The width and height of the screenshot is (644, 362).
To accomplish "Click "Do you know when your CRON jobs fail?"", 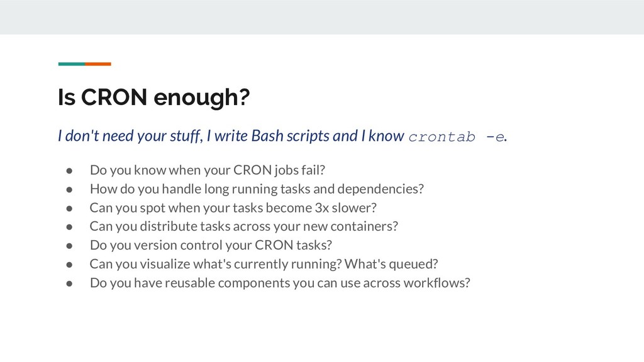I will [x=208, y=170].
